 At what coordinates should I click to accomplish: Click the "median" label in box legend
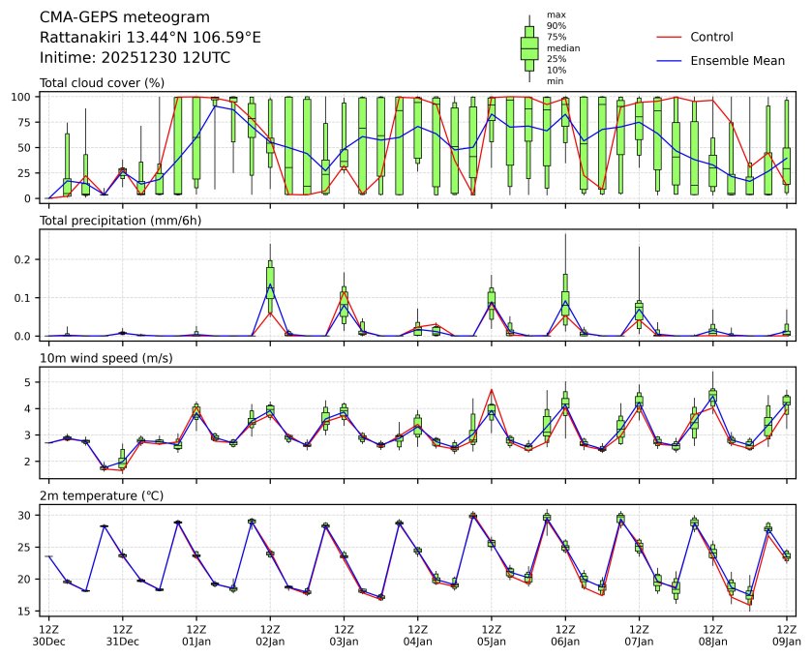coord(563,47)
